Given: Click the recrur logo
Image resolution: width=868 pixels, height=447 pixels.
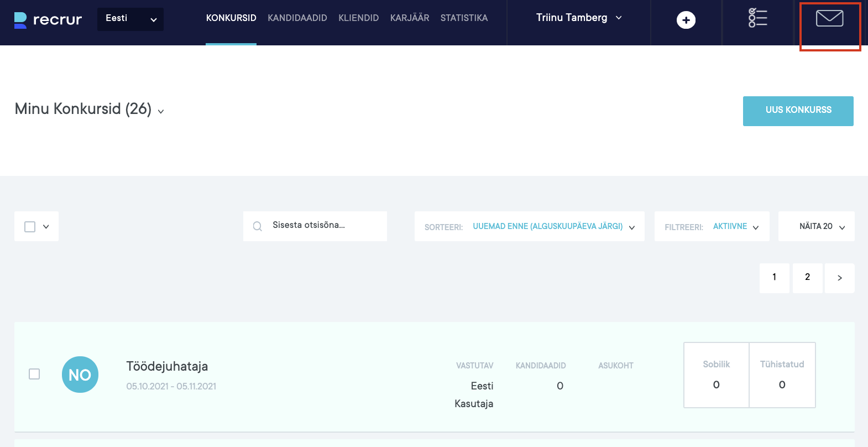Looking at the screenshot, I should click(x=48, y=20).
